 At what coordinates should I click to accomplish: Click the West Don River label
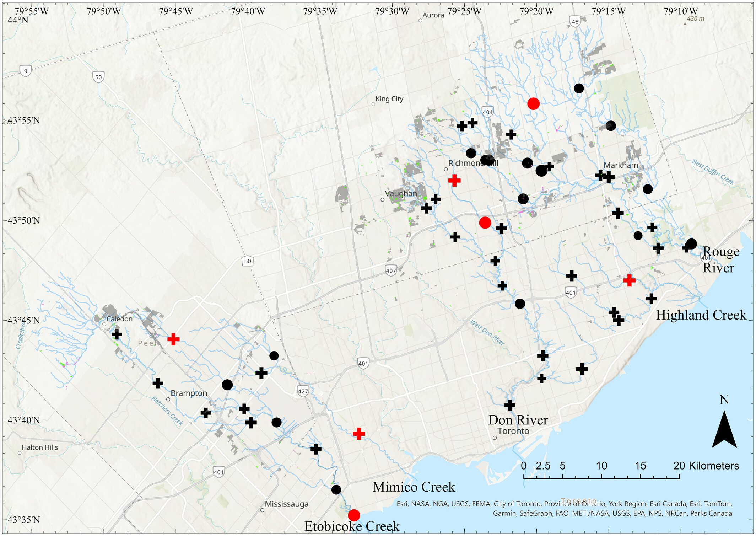(x=487, y=332)
